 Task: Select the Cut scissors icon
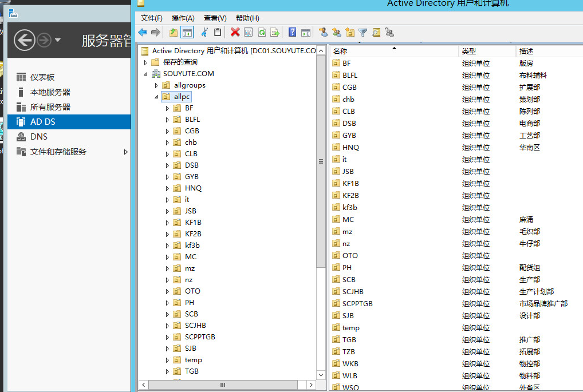pyautogui.click(x=204, y=32)
